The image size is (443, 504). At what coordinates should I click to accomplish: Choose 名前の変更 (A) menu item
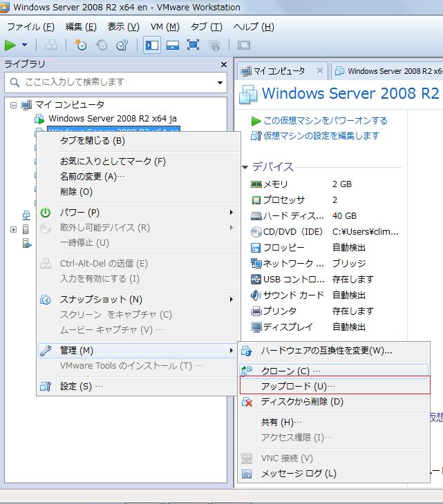point(138,177)
